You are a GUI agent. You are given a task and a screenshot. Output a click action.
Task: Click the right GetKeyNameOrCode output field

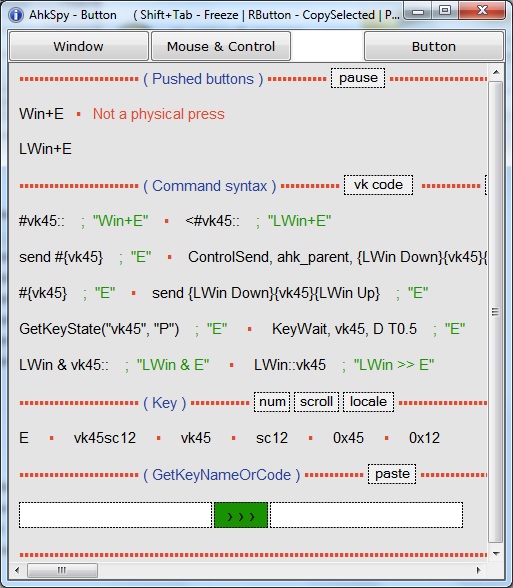[x=366, y=515]
